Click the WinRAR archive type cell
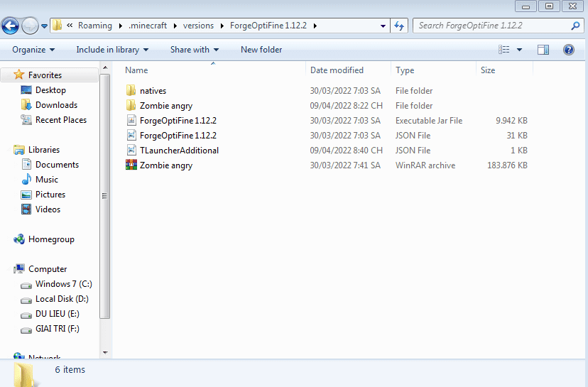588x387 pixels. (425, 165)
